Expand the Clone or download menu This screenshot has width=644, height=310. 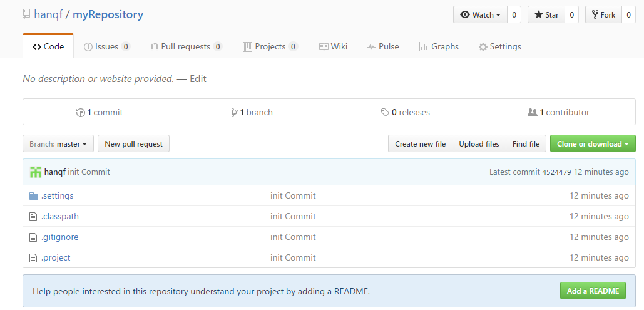point(593,144)
